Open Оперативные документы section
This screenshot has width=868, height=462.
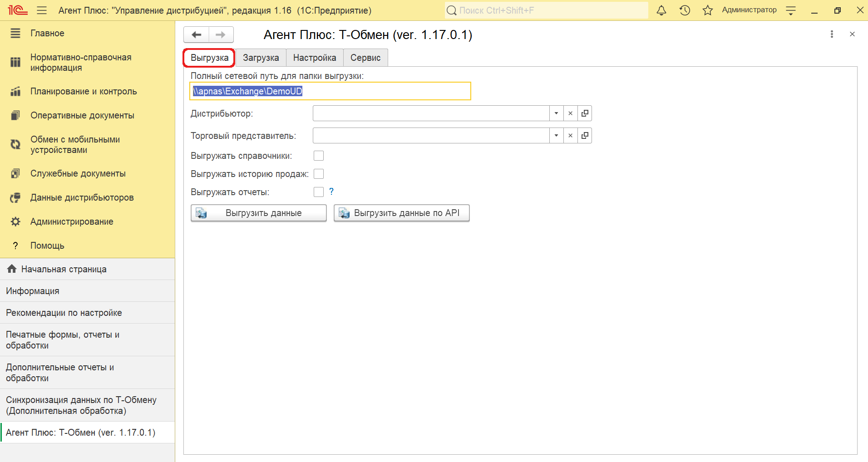[x=87, y=115]
